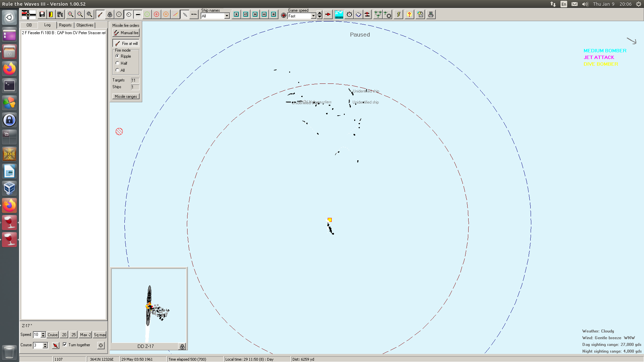Screen dimensions: 644x362
Task: Click the Max -2 speed button
Action: (86, 335)
